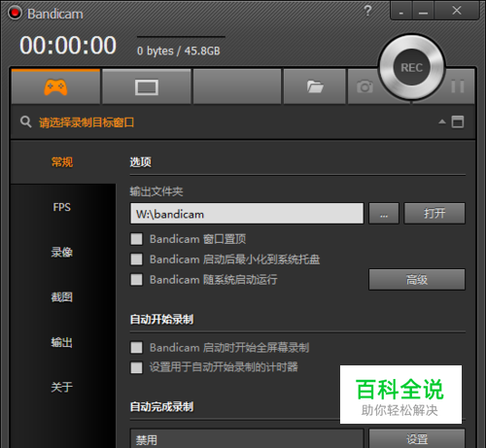This screenshot has width=486, height=448.
Task: Minimize Bandicam to tray with dash button
Action: [401, 11]
